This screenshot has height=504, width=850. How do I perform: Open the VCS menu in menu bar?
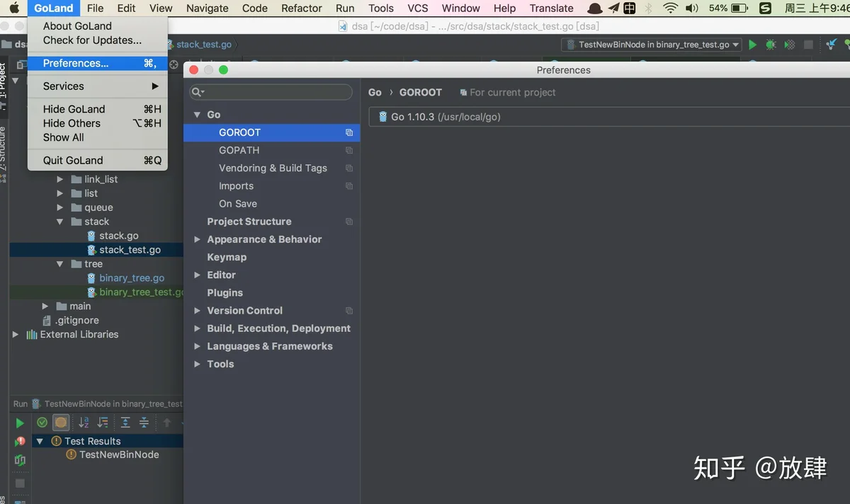click(x=418, y=8)
